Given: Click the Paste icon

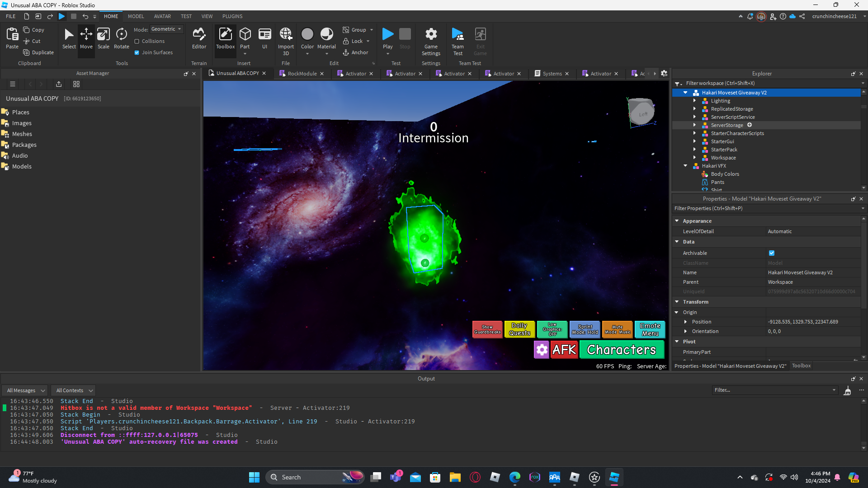Looking at the screenshot, I should coord(12,34).
